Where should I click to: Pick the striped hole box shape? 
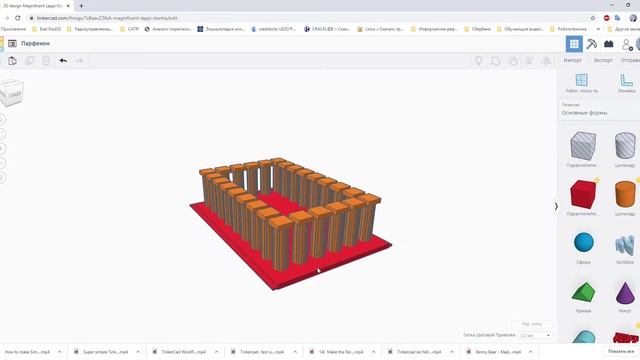pos(583,146)
